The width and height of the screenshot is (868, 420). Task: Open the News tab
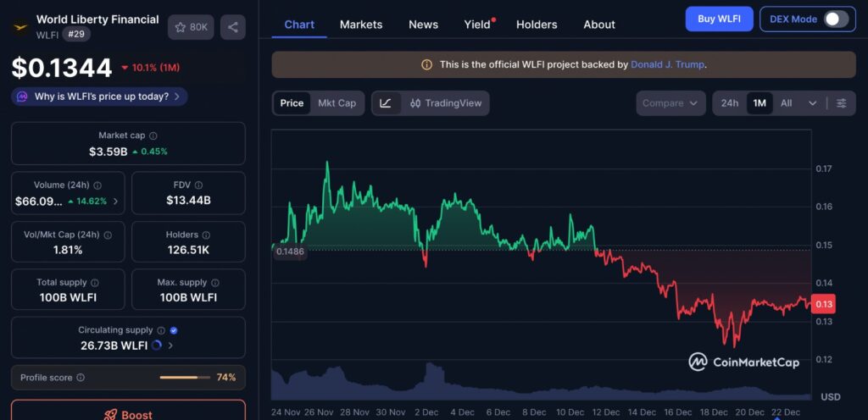424,25
